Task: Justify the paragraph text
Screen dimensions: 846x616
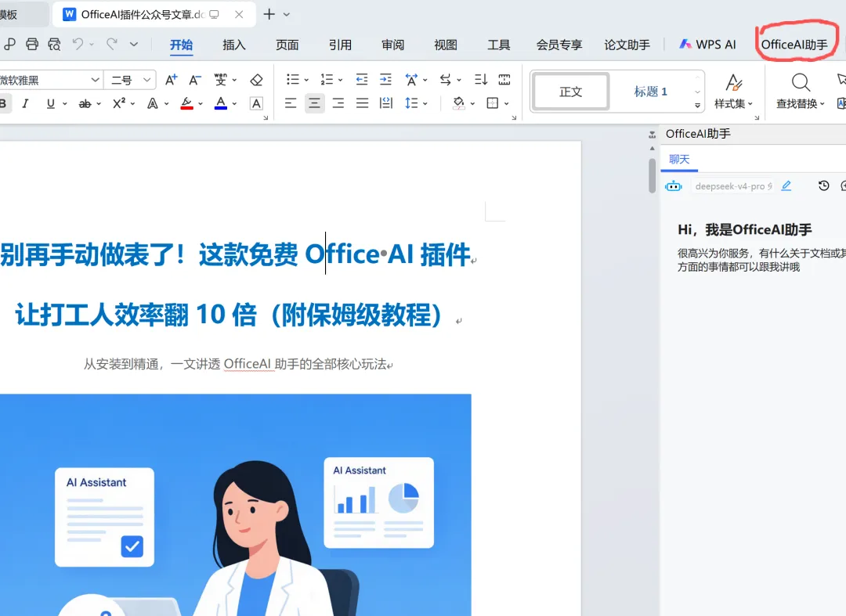Action: 362,103
